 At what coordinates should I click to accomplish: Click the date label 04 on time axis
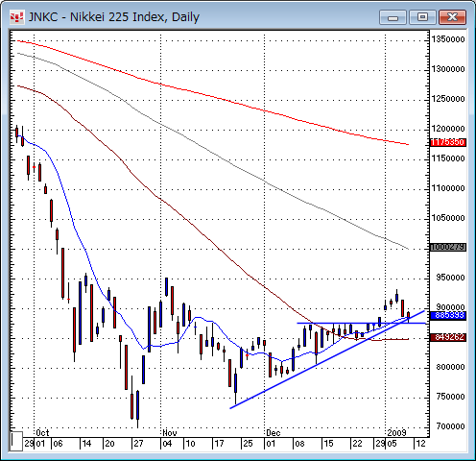click(x=167, y=444)
